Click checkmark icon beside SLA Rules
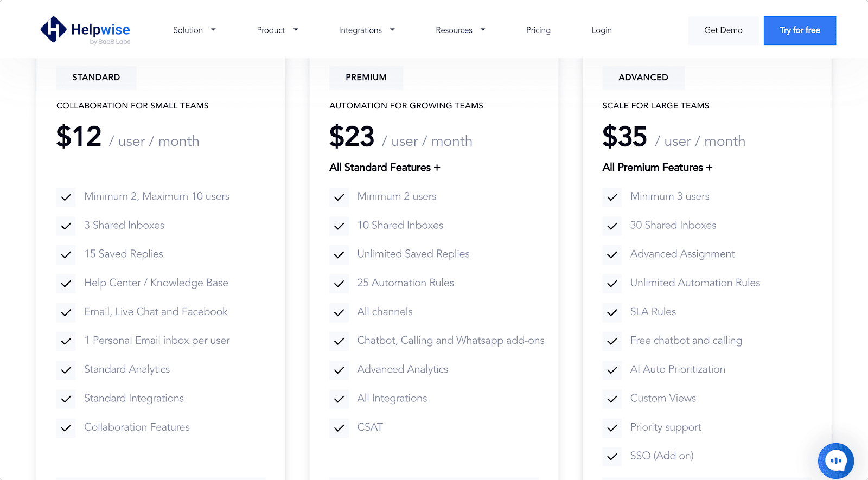Image resolution: width=868 pixels, height=480 pixels. point(612,312)
